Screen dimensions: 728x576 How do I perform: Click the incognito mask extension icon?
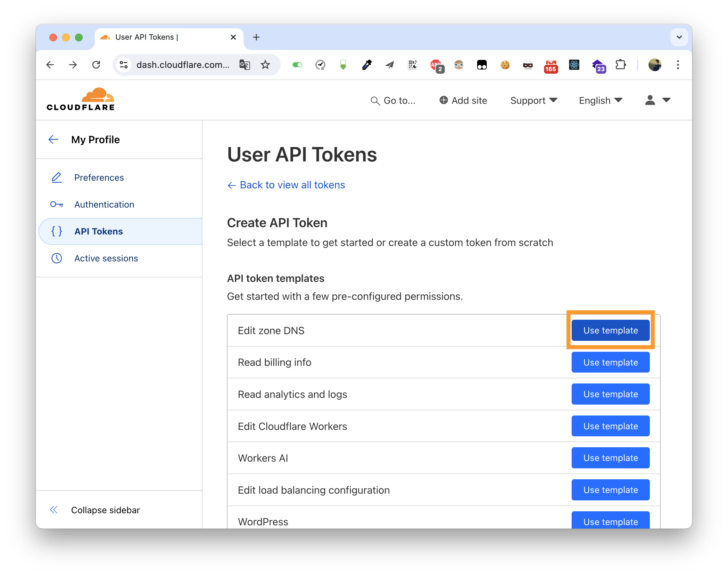pos(528,65)
